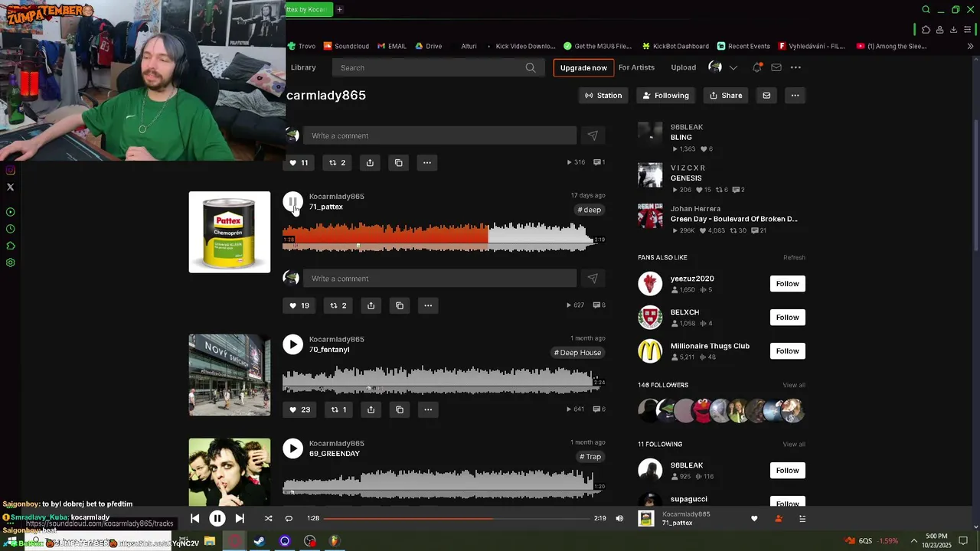Like the top track with 11 likes
This screenshot has height=551, width=980.
click(299, 162)
